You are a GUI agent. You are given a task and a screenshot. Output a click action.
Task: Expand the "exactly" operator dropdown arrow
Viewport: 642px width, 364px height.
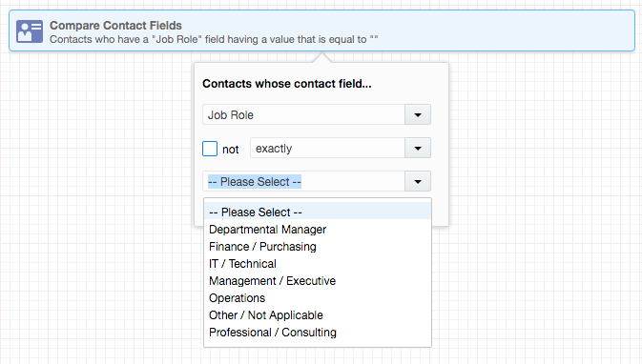pos(418,148)
